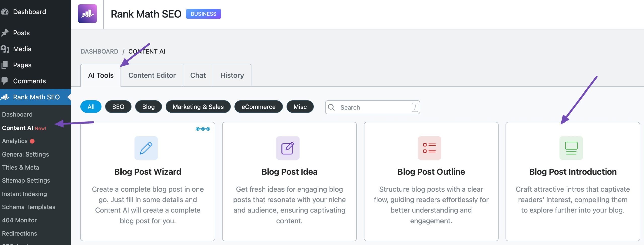Click the Rank Math SEO page heading

146,14
